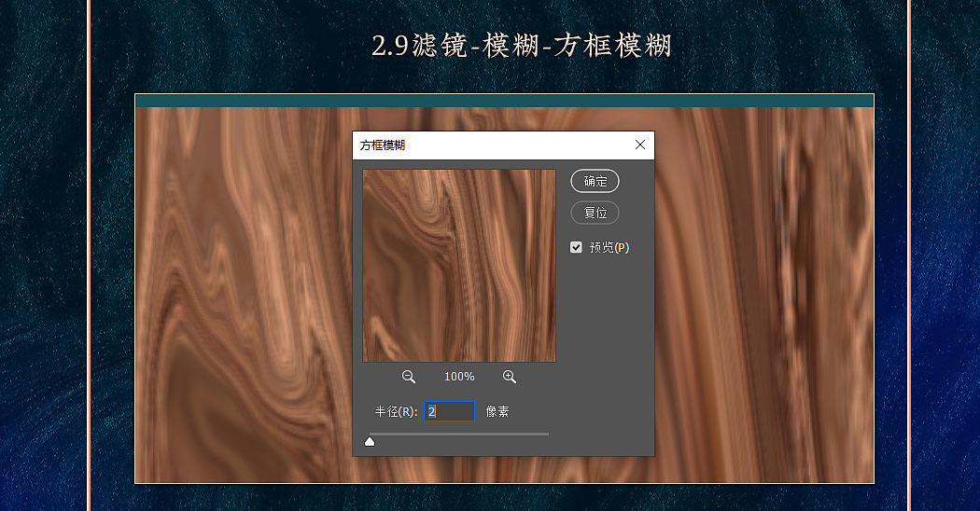Click the wood texture preview thumbnail
The image size is (980, 511).
coord(459,266)
